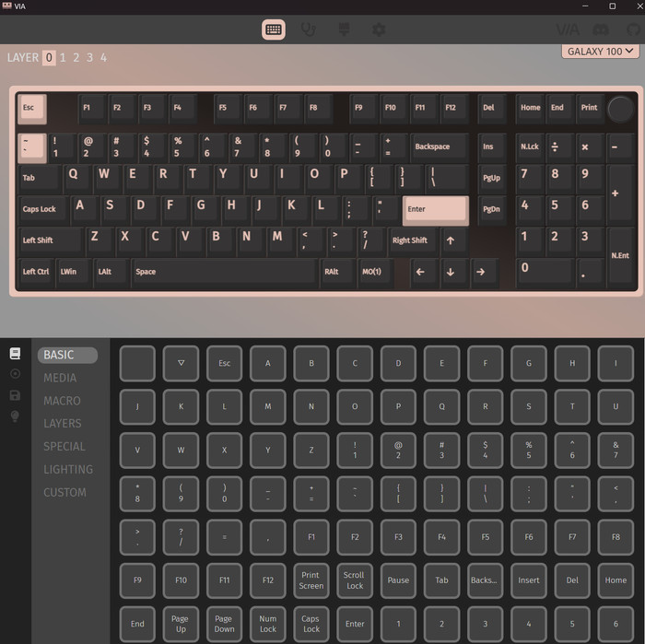The height and width of the screenshot is (644, 645).
Task: Choose the Pause keycode
Action: [398, 580]
